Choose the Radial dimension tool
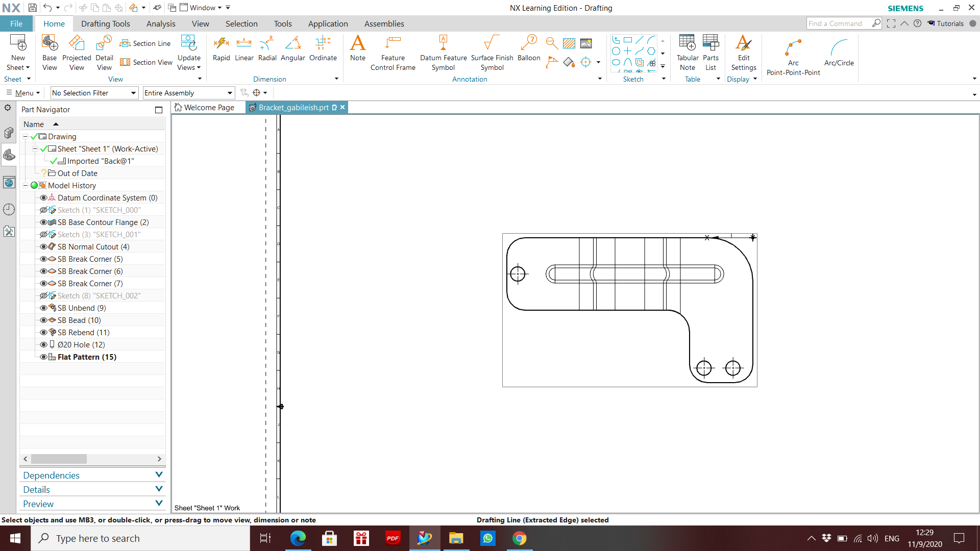This screenshot has width=980, height=551. coord(267,48)
